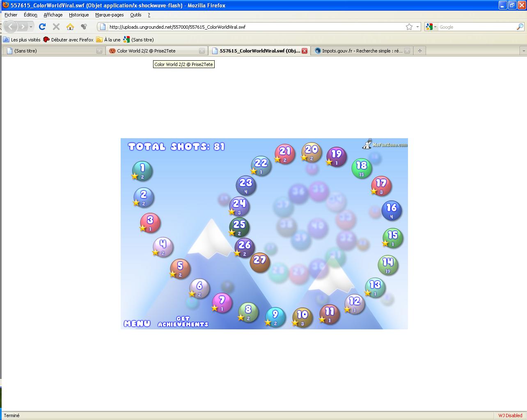The width and height of the screenshot is (527, 420).
Task: Click GET ACHIEVEMENTS button
Action: point(183,322)
